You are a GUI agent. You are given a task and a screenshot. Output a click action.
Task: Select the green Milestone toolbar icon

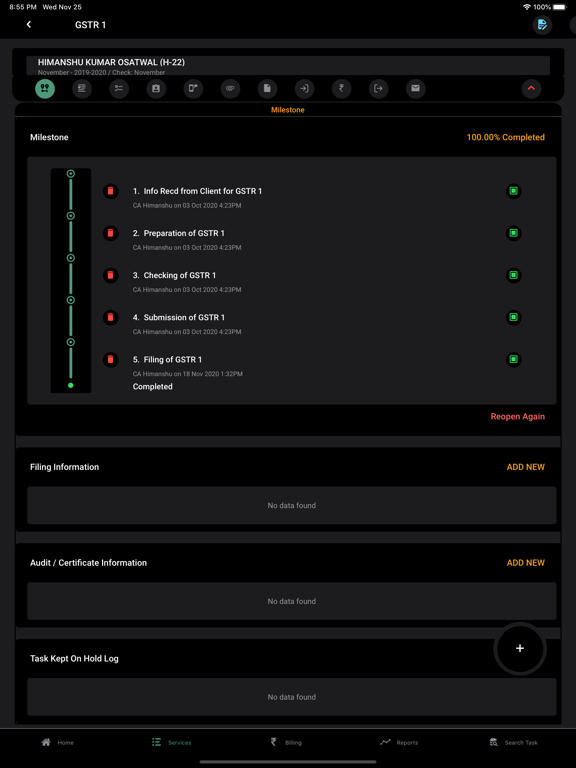click(45, 89)
